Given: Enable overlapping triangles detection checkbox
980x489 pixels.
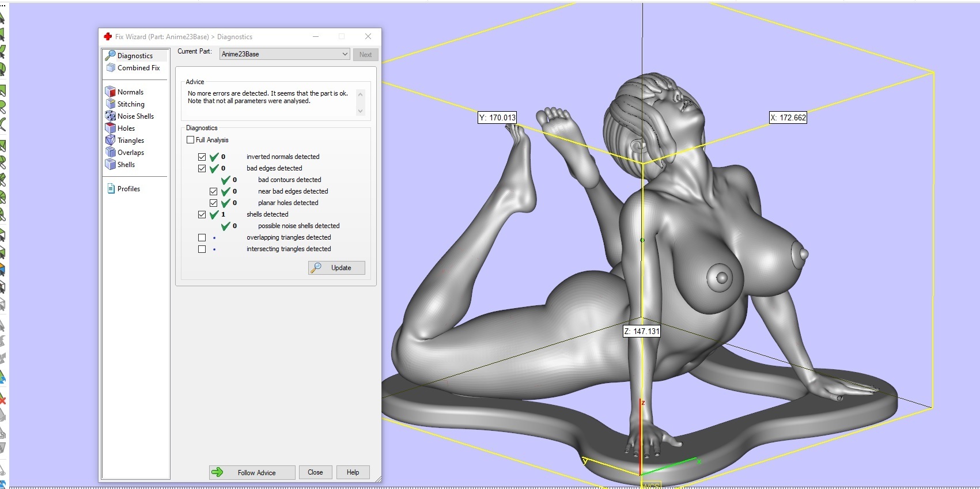Looking at the screenshot, I should (202, 237).
